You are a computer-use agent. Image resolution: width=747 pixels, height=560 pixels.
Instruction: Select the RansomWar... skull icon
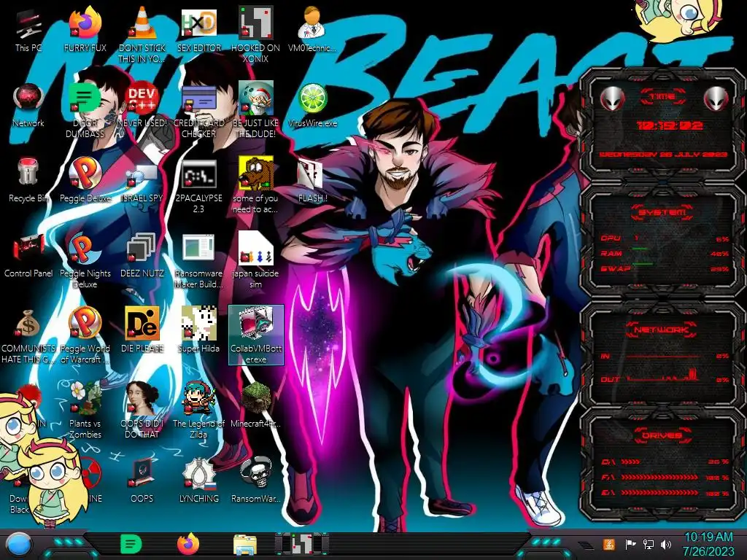click(255, 481)
